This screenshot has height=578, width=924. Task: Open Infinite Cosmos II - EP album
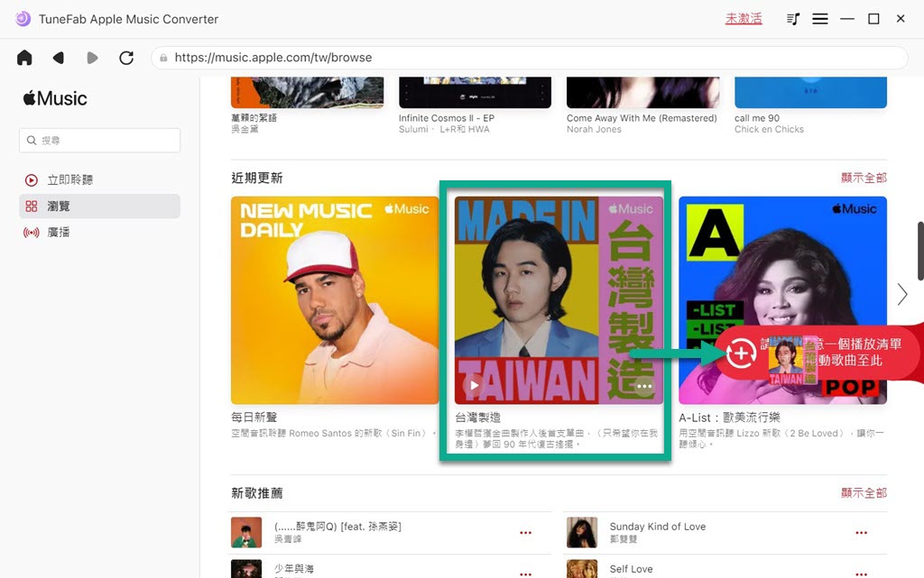pyautogui.click(x=447, y=118)
